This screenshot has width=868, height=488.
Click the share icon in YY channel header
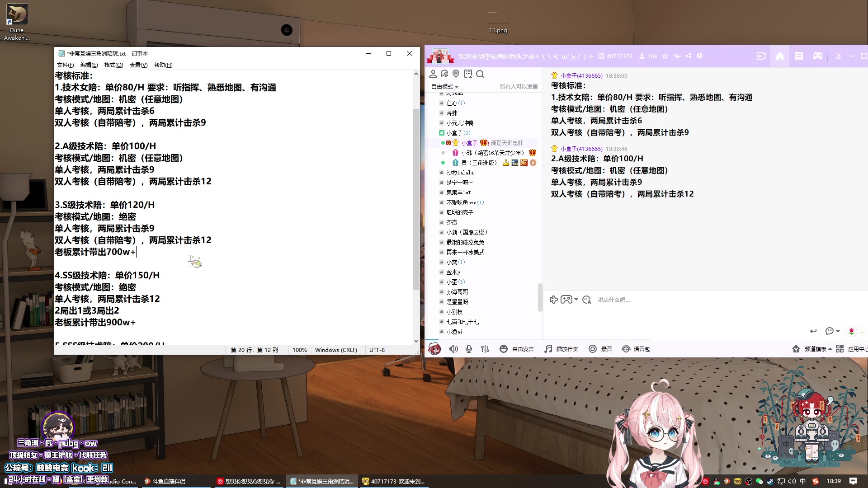tap(688, 56)
